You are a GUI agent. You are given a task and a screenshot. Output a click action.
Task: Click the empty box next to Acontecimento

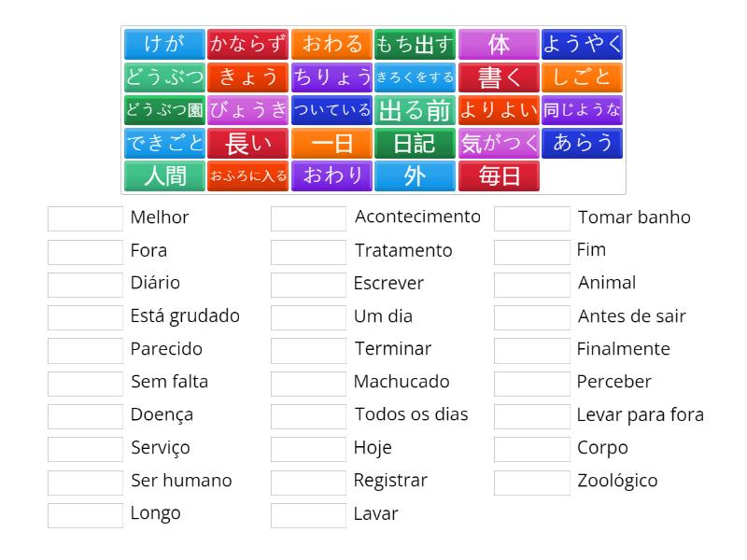pos(308,218)
